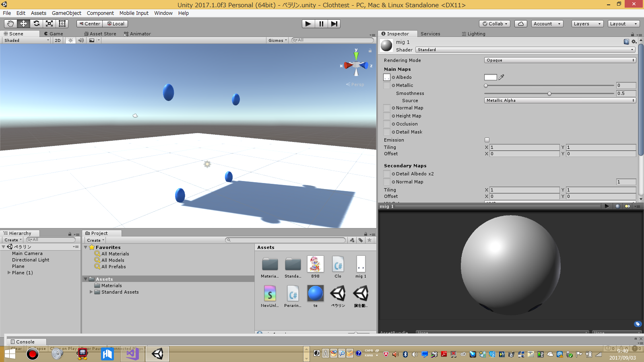Open the GameObject menu
644x362 pixels.
(x=66, y=13)
